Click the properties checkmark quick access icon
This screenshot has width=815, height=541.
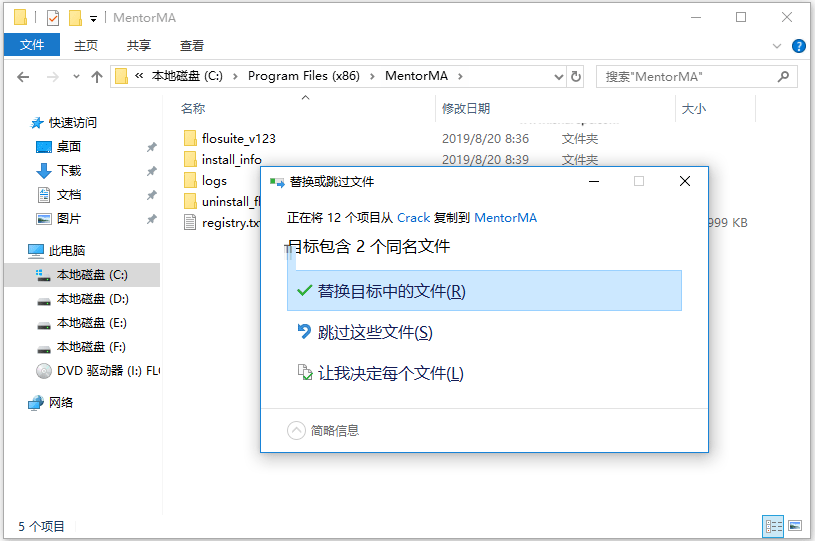point(52,18)
